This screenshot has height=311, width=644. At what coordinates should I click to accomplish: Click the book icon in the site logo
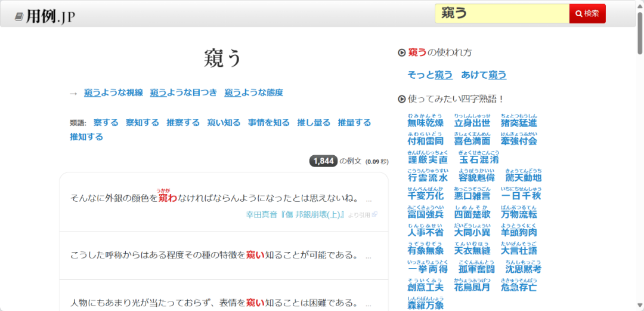tap(19, 17)
